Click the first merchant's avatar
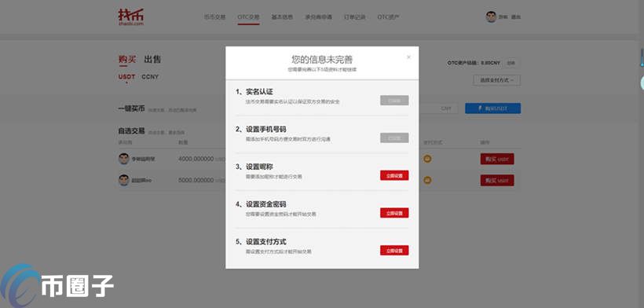This screenshot has height=308, width=644. [123, 159]
